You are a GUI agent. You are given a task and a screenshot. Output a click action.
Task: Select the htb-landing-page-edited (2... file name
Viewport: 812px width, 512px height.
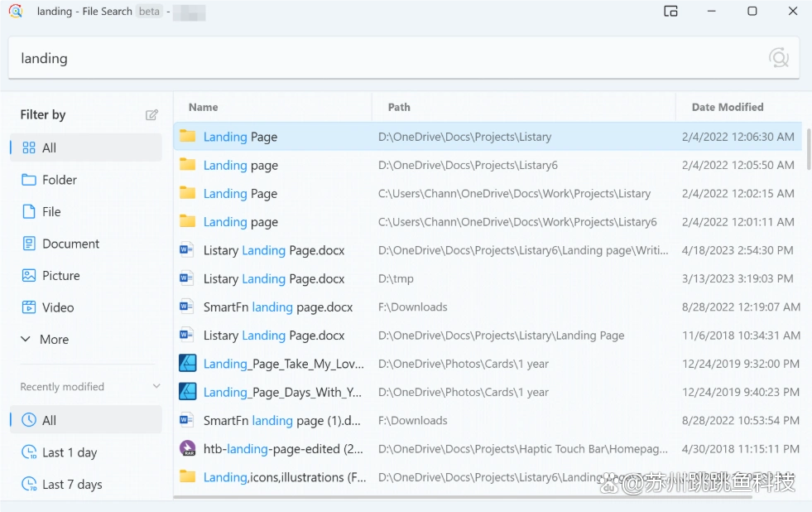click(x=283, y=449)
